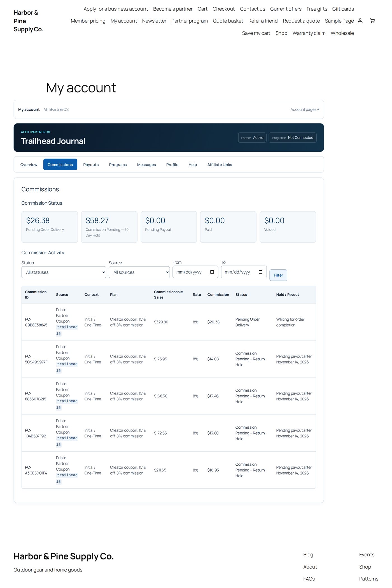
Task: Click the From date input field
Action: pos(195,272)
